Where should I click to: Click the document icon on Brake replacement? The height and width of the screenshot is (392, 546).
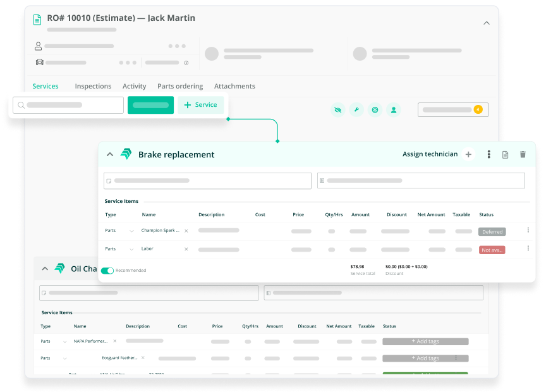[x=505, y=154]
